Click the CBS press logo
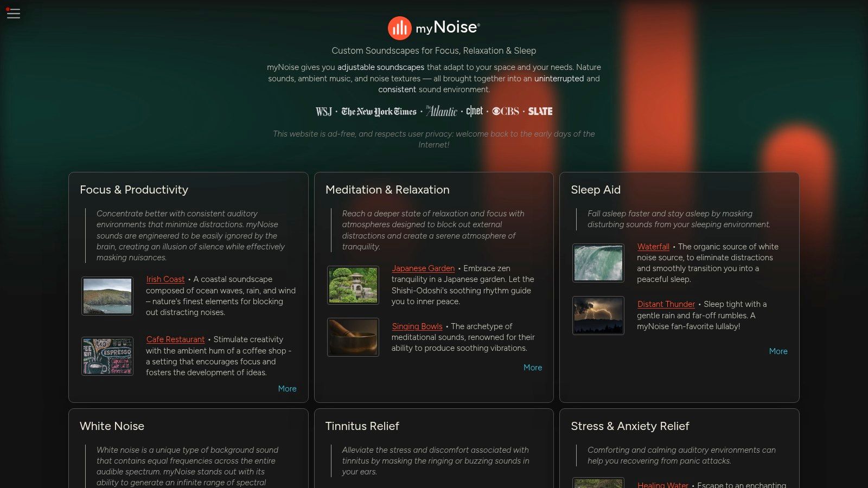The image size is (868, 488). [x=506, y=111]
